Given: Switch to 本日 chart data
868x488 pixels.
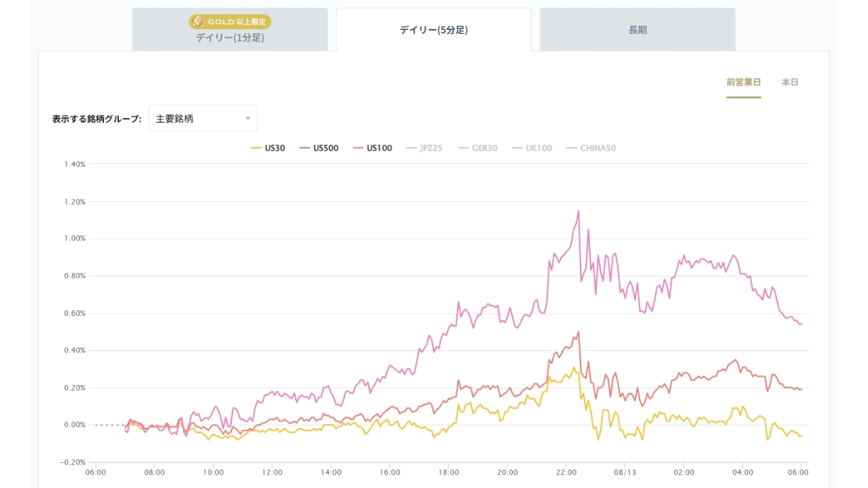Looking at the screenshot, I should point(790,82).
